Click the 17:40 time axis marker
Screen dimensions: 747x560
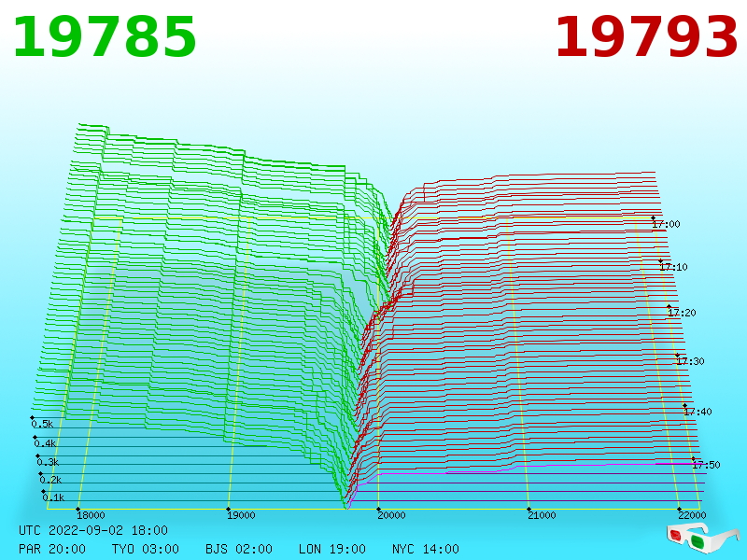698,412
